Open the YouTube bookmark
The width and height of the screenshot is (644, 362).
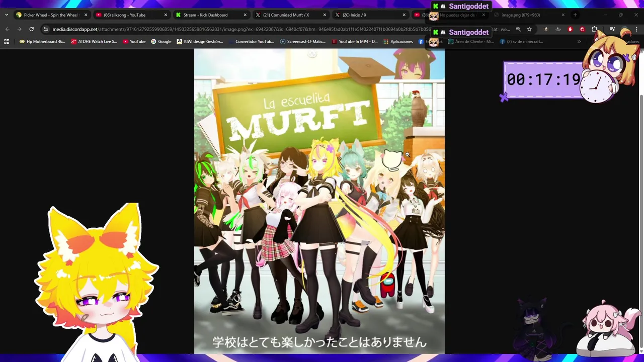(134, 42)
